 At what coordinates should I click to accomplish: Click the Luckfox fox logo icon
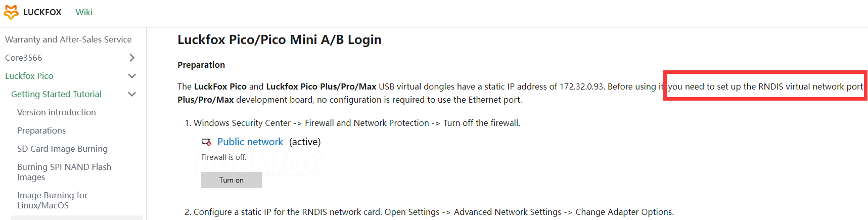click(x=11, y=12)
